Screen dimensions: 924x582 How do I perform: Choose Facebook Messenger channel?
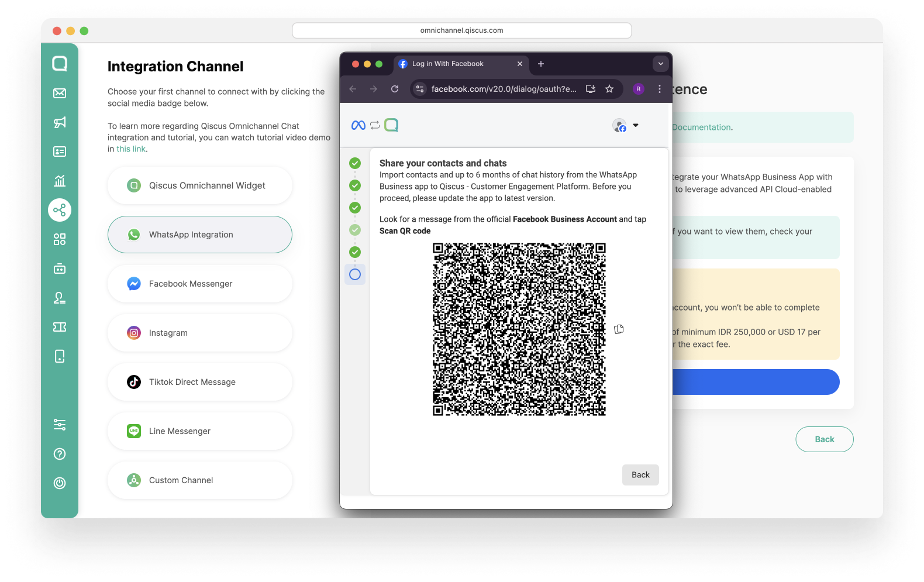(x=200, y=284)
